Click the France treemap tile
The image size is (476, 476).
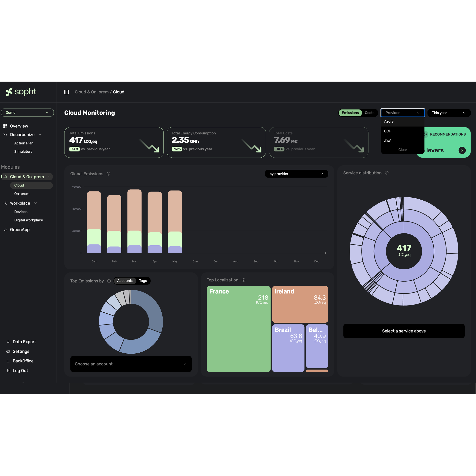238,329
